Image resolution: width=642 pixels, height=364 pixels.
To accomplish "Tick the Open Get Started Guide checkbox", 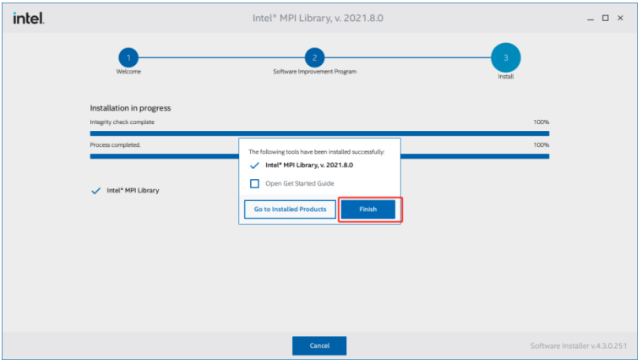I will [x=254, y=183].
